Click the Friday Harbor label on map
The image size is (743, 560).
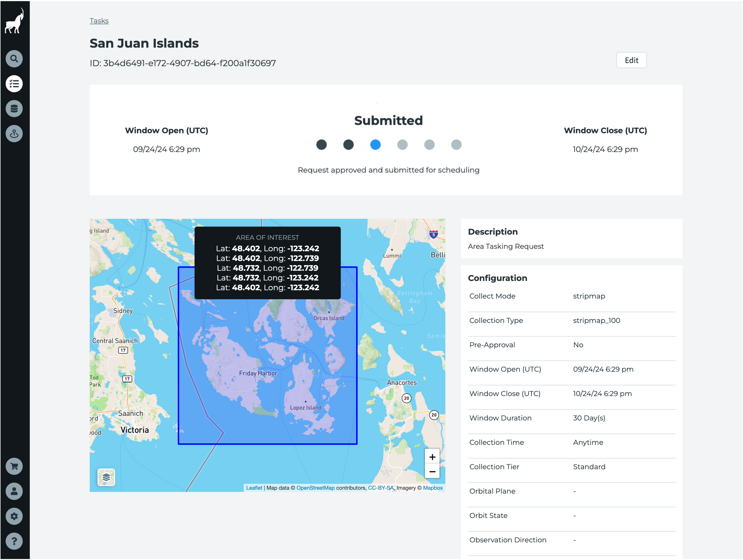(258, 373)
